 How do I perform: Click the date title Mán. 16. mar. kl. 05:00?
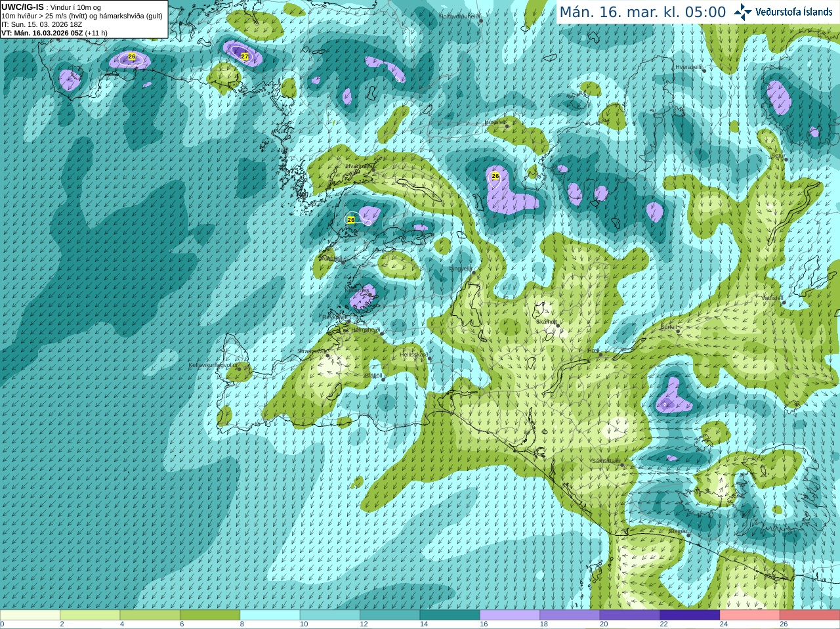coord(642,12)
